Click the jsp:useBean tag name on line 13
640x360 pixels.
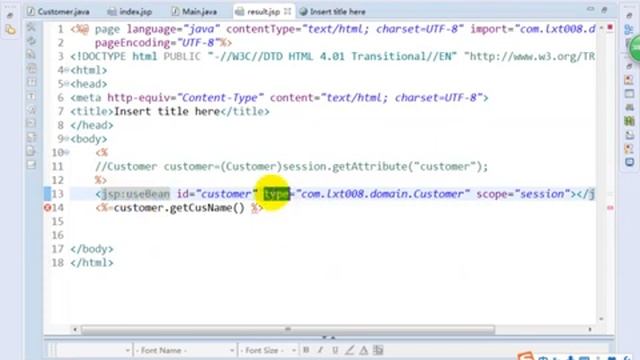(x=136, y=194)
